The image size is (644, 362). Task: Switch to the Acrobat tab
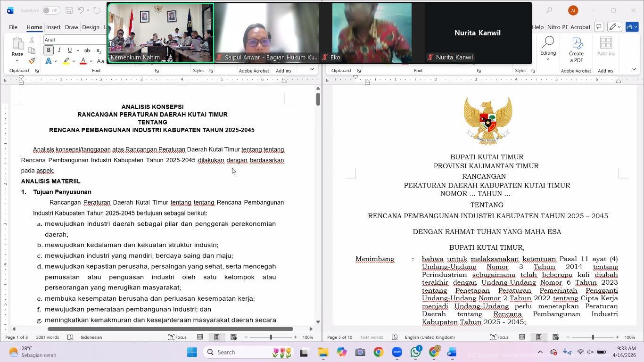coord(580,27)
